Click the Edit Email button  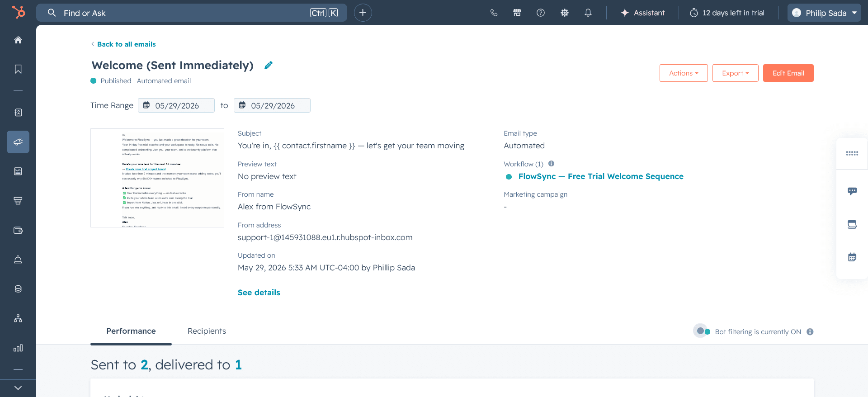click(788, 73)
